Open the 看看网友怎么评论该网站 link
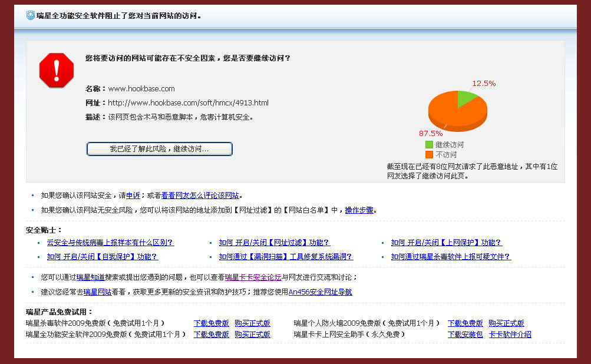591x364 pixels. [200, 196]
